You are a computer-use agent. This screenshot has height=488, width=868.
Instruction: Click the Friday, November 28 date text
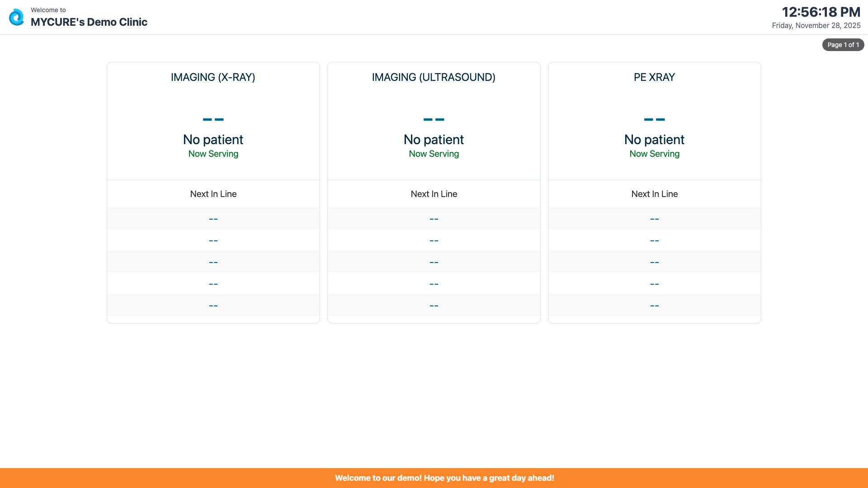tap(816, 26)
